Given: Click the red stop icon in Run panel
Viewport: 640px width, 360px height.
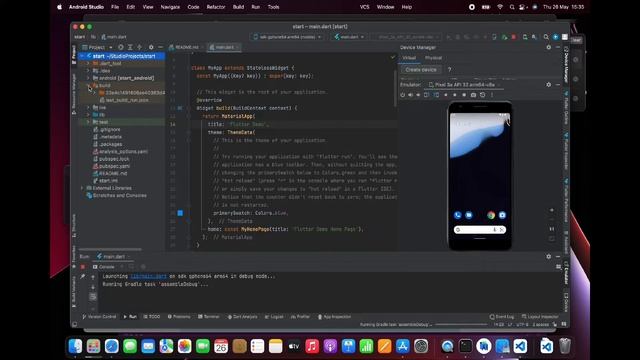Looking at the screenshot, I should (83, 267).
